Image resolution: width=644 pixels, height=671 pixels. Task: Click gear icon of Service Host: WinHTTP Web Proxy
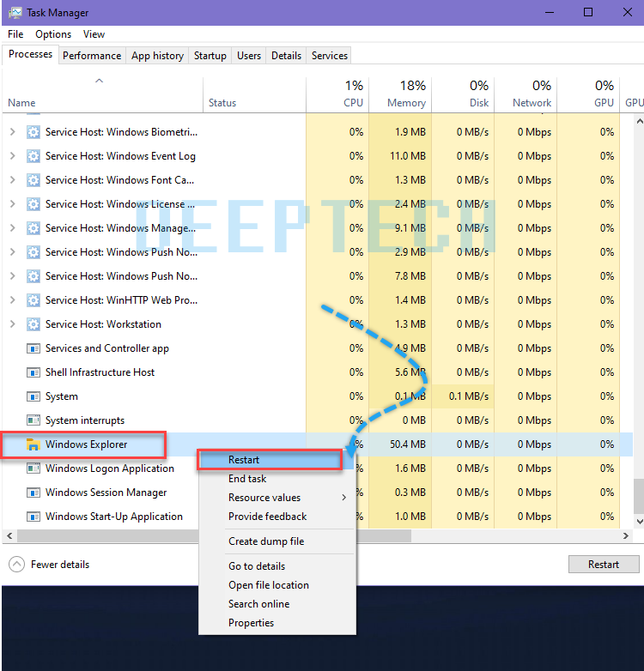33,300
